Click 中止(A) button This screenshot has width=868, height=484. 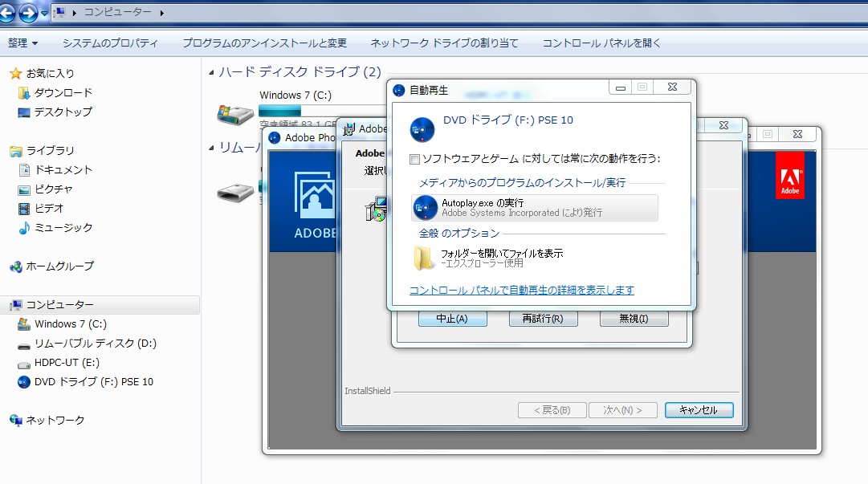452,319
